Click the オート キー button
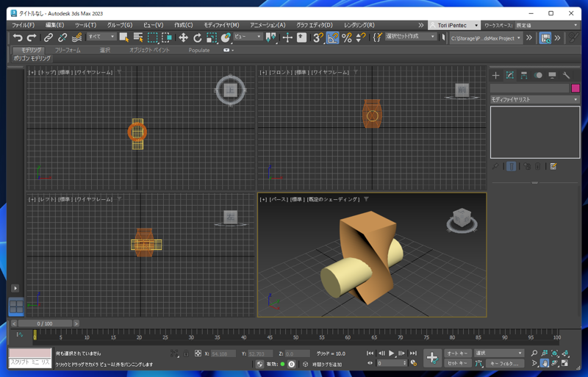The width and height of the screenshot is (588, 377). (457, 353)
